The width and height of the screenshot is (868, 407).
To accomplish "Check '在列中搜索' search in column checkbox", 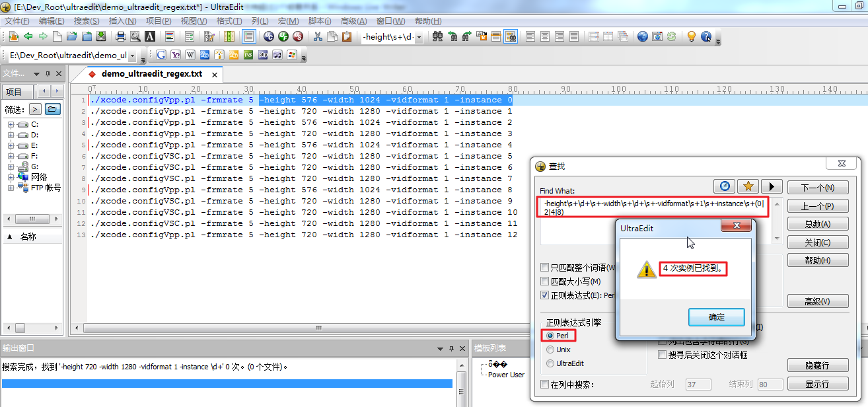I will point(544,385).
